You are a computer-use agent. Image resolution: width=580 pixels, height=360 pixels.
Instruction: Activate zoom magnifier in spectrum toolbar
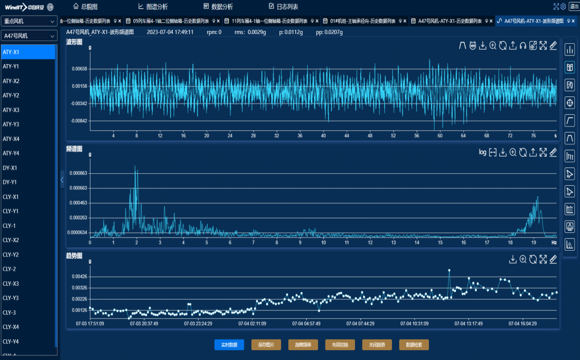tap(513, 152)
